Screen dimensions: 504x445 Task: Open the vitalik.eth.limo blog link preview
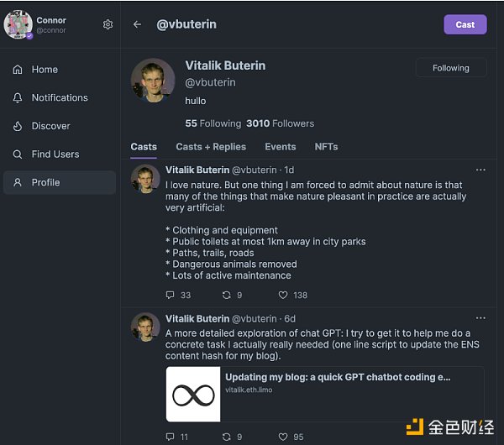tap(324, 394)
